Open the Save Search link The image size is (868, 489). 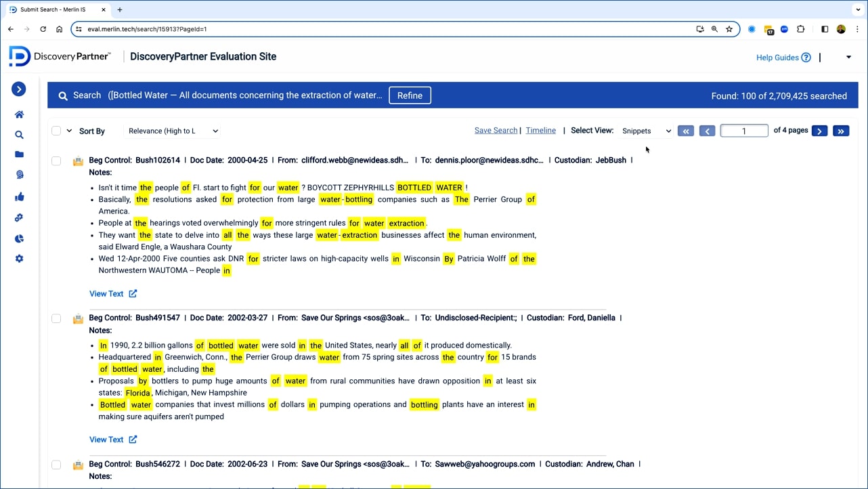(x=496, y=131)
